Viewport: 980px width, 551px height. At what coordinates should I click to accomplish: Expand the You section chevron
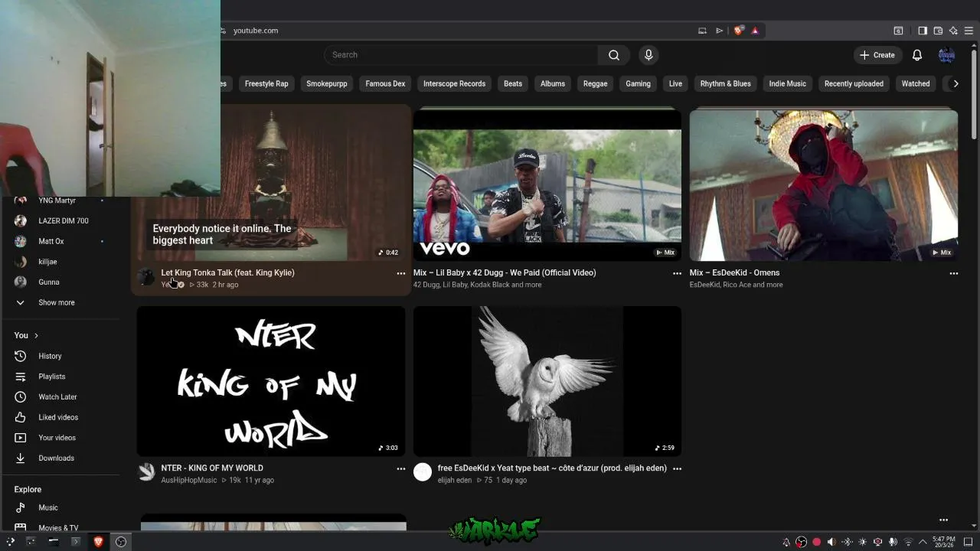pyautogui.click(x=35, y=335)
